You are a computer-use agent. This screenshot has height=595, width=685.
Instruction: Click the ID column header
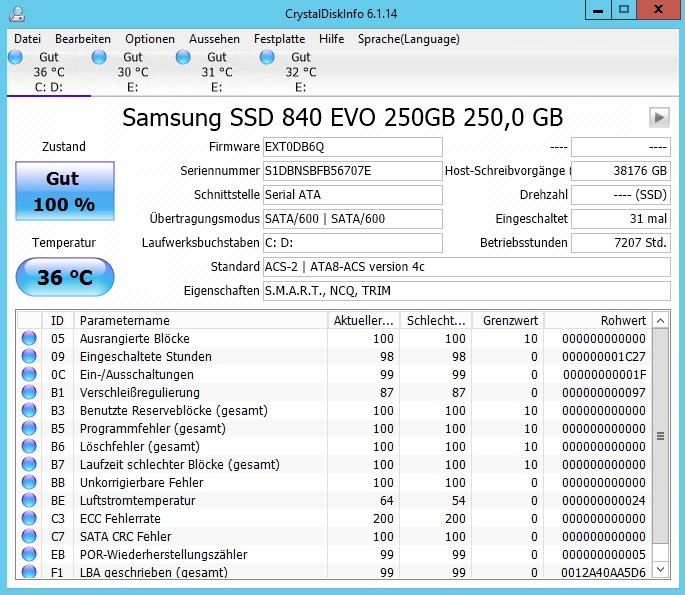[x=58, y=321]
